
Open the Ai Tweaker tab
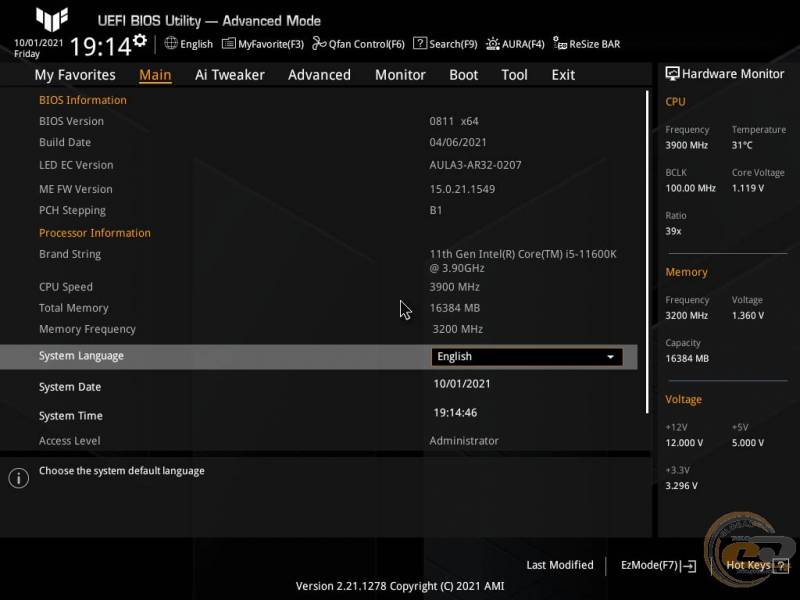click(x=230, y=75)
